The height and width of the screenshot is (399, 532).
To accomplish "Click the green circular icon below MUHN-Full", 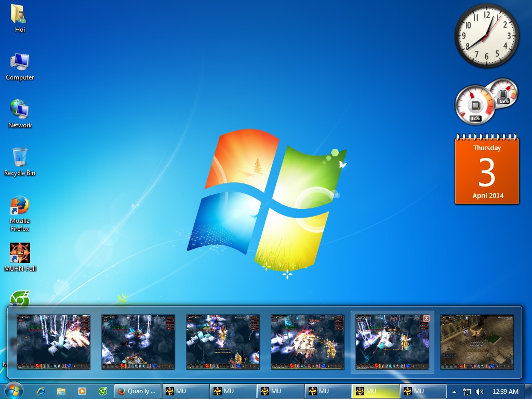I will click(20, 299).
